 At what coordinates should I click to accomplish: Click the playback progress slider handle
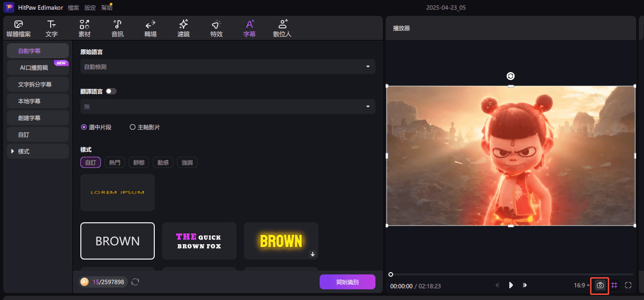coord(391,274)
